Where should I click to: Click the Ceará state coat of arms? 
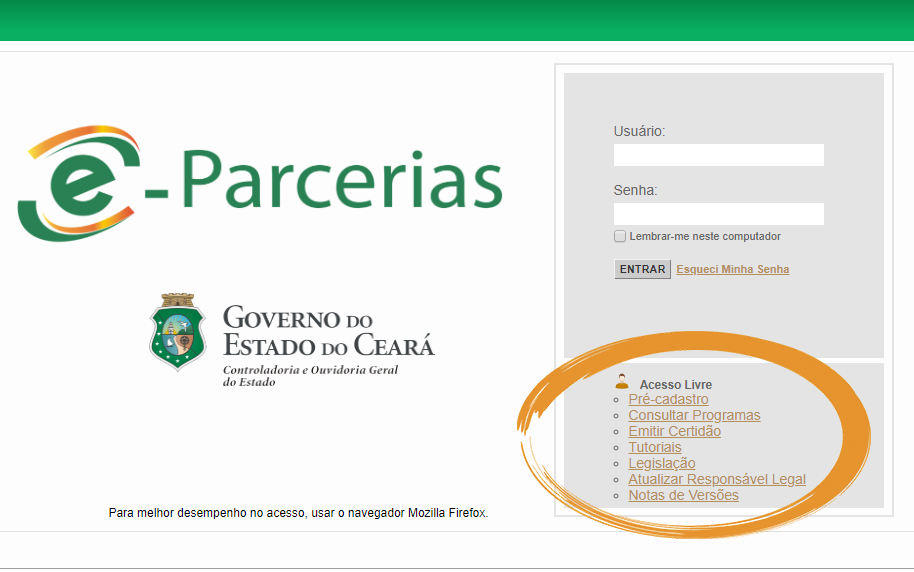[178, 332]
